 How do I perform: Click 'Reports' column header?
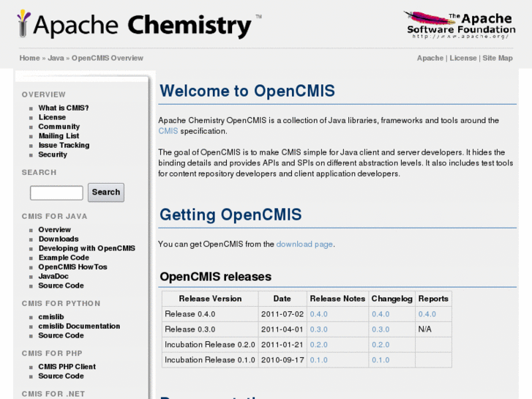433,299
